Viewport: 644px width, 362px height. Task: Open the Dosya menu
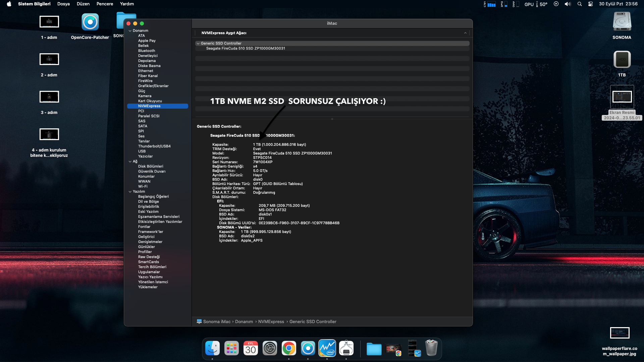point(63,4)
